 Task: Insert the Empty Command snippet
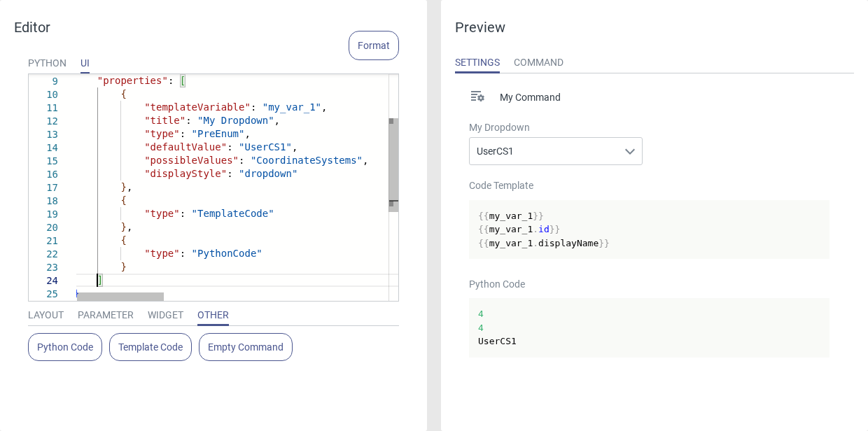tap(246, 347)
